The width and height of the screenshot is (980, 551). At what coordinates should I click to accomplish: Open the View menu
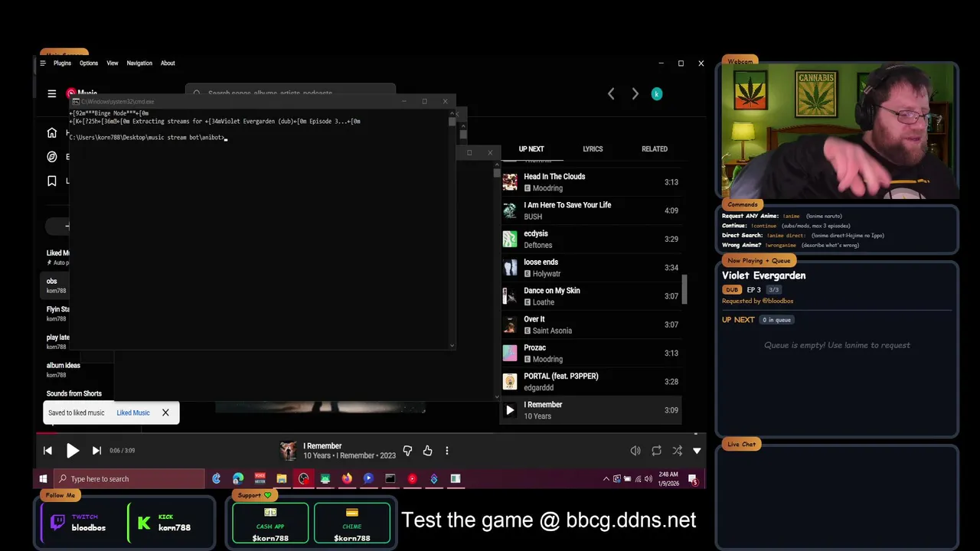tap(113, 64)
